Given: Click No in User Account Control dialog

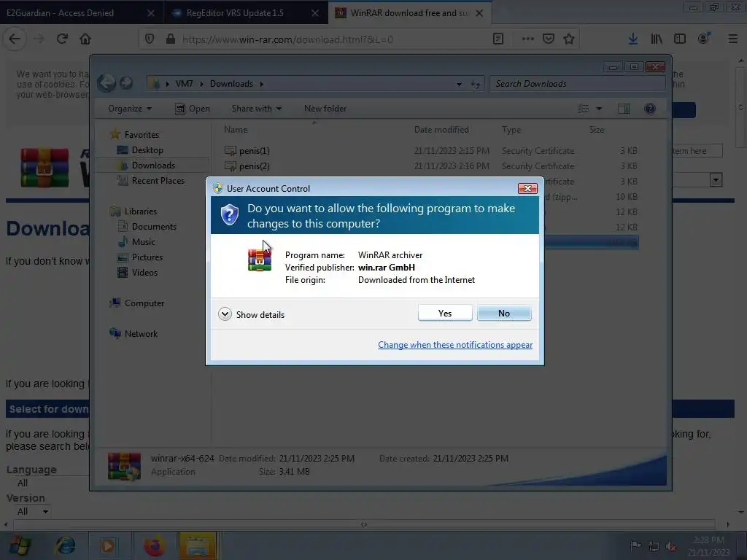Looking at the screenshot, I should (504, 313).
